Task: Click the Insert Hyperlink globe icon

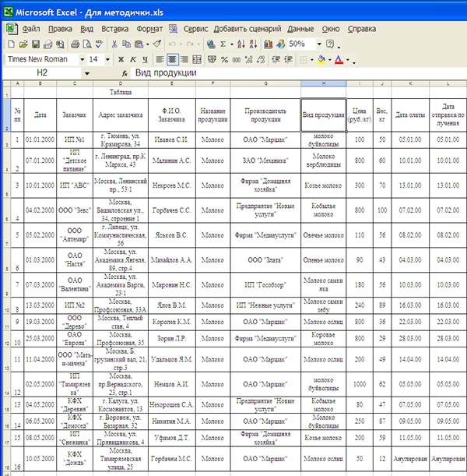Action: click(x=211, y=44)
